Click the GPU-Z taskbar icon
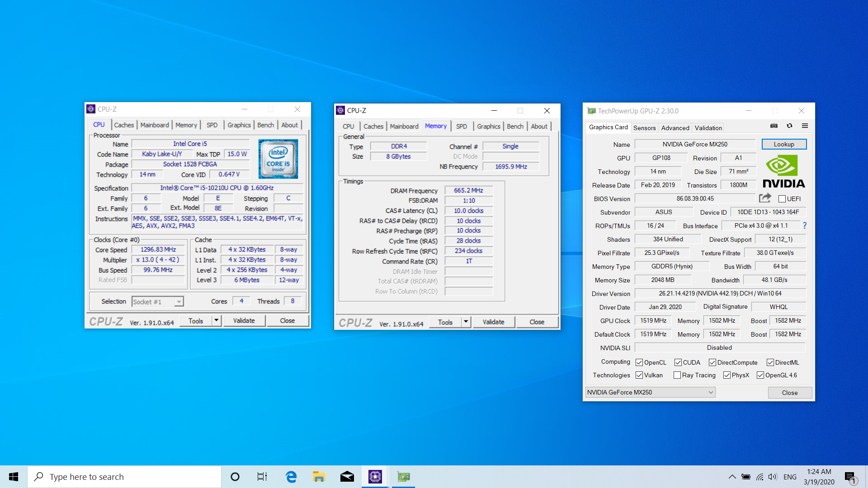This screenshot has height=488, width=868. pos(403,477)
